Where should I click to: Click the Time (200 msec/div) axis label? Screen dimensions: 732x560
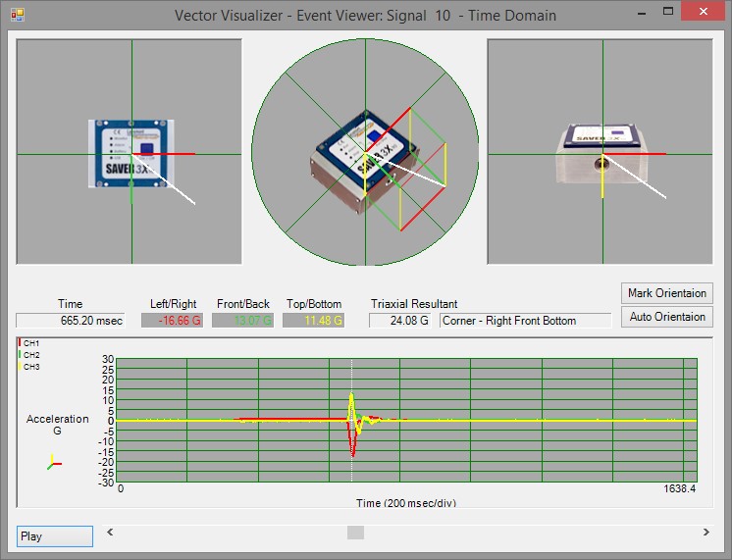[406, 503]
